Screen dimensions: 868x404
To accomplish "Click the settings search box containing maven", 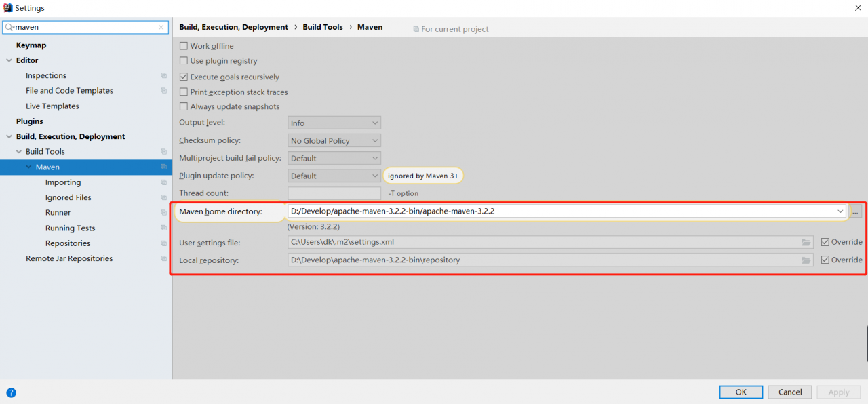I will [x=85, y=28].
